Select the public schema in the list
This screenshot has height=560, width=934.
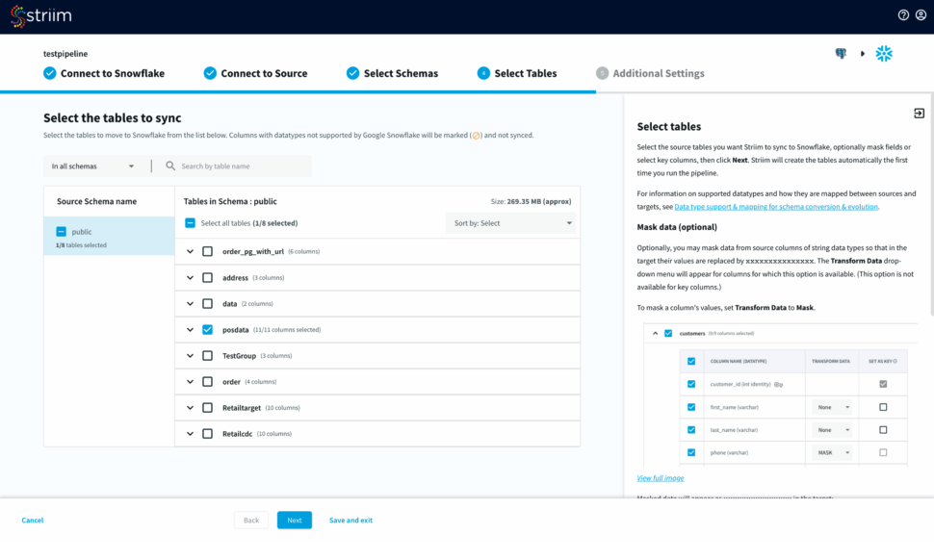click(x=82, y=232)
